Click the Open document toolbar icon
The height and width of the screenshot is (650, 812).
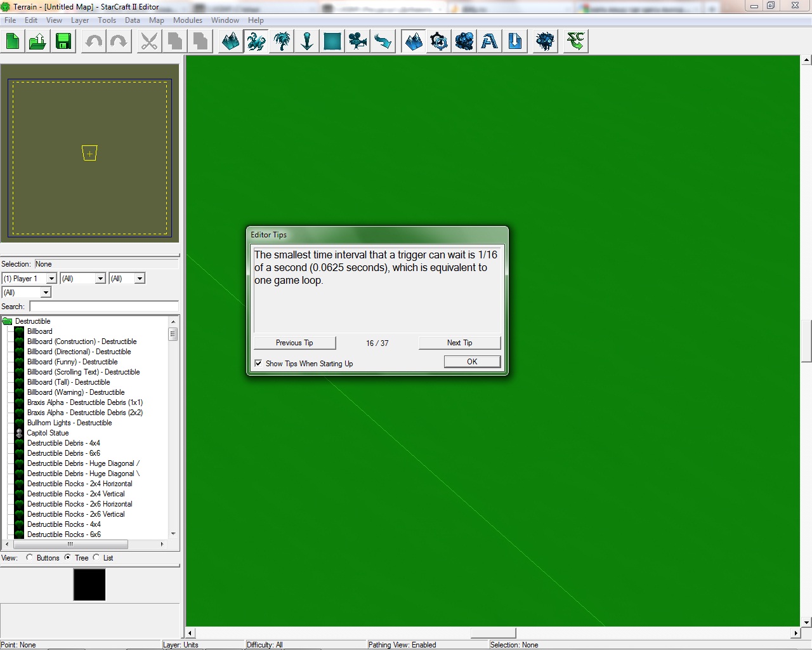tap(38, 42)
